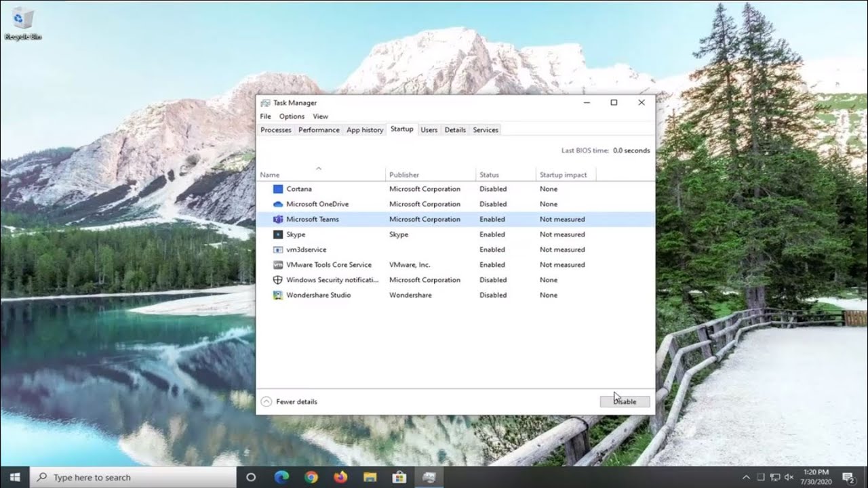
Task: Sort startup list by Name column
Action: point(322,173)
